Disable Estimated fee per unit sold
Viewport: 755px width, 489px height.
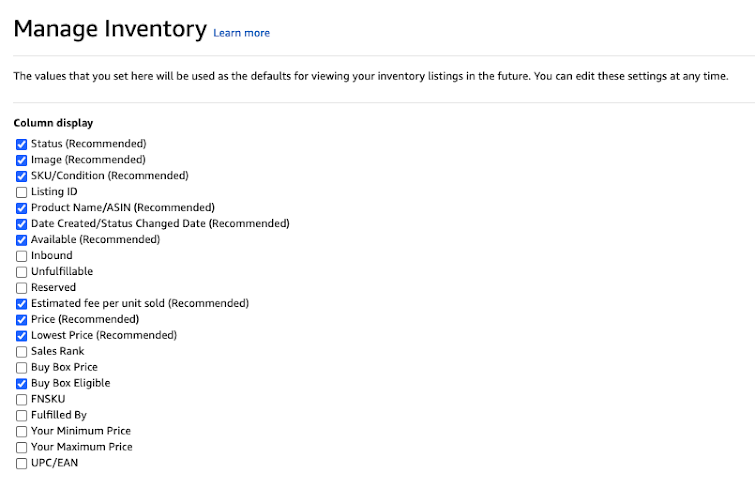[x=22, y=304]
